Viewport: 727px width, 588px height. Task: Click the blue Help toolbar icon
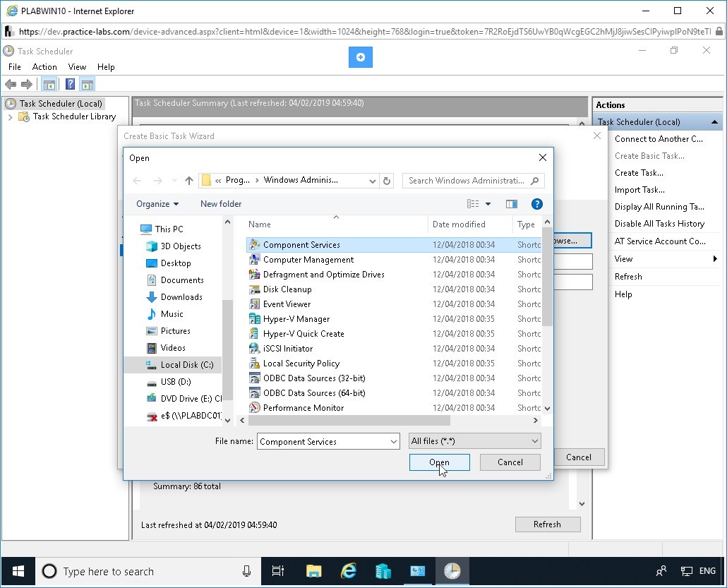(x=70, y=85)
